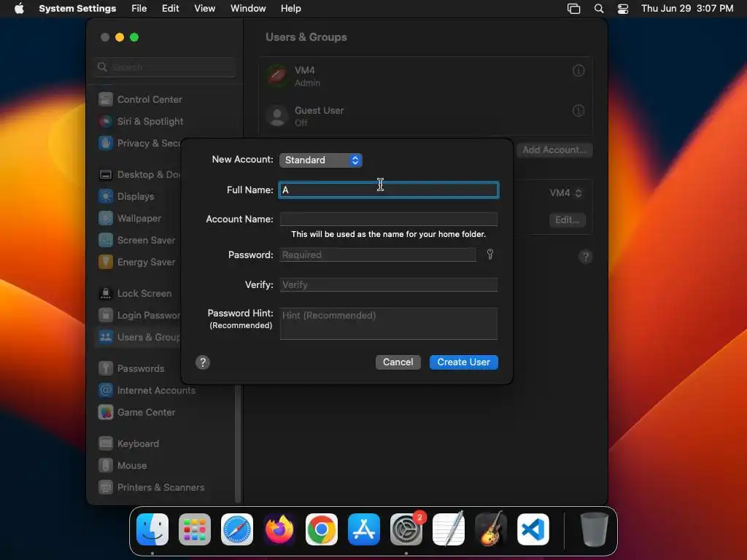The image size is (747, 560).
Task: Open Launchpad from the Dock
Action: coord(195,529)
